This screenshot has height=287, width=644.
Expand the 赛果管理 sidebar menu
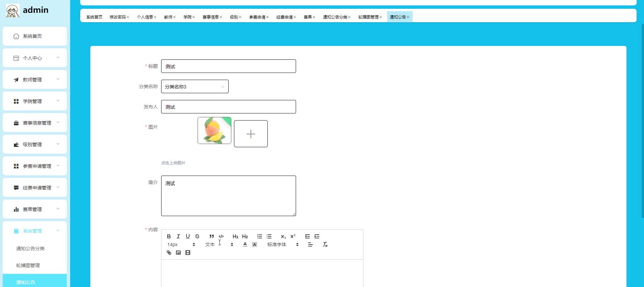pos(35,209)
